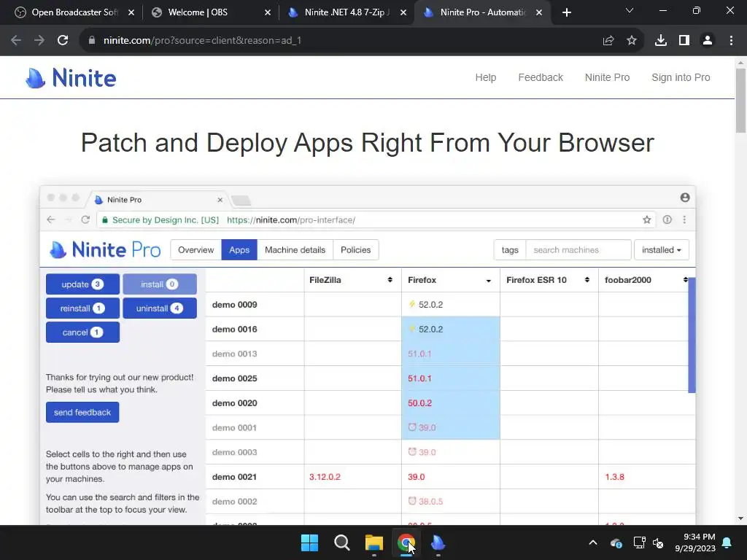Sort by FileZilla column arrows
Screen dimensions: 747x560
(390, 280)
